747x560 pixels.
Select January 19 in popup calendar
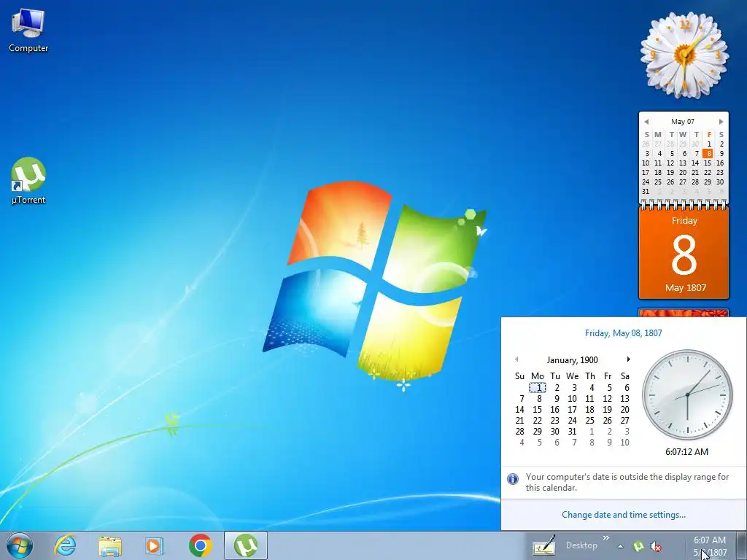[x=608, y=410]
